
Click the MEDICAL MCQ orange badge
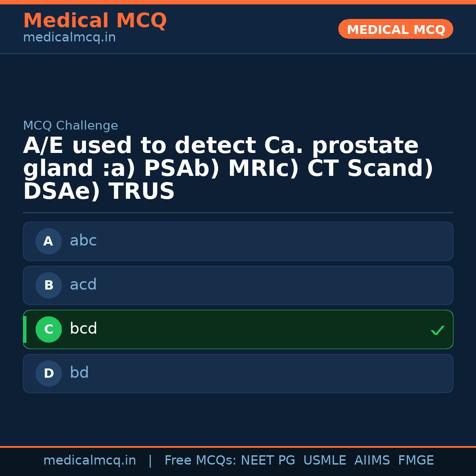pos(395,29)
